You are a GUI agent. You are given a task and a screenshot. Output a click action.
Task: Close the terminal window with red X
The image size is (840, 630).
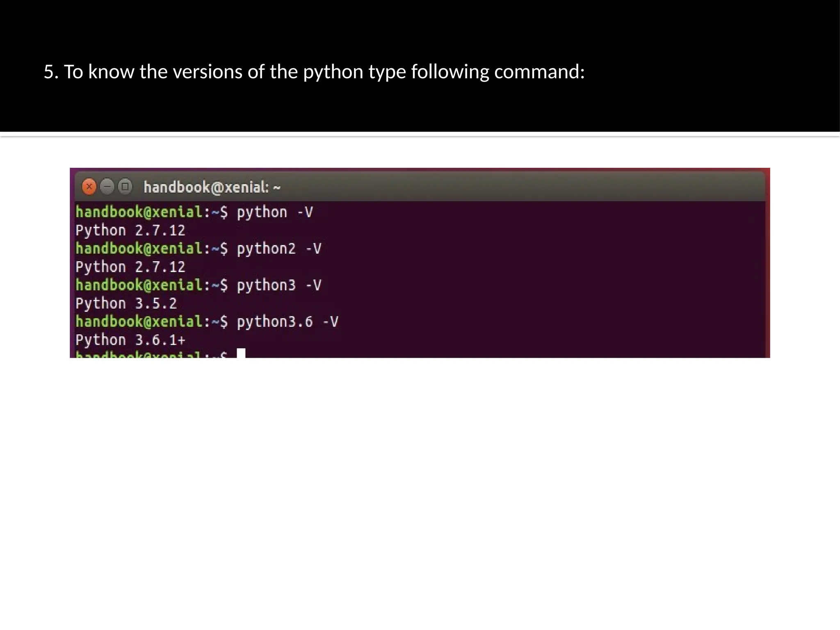89,187
